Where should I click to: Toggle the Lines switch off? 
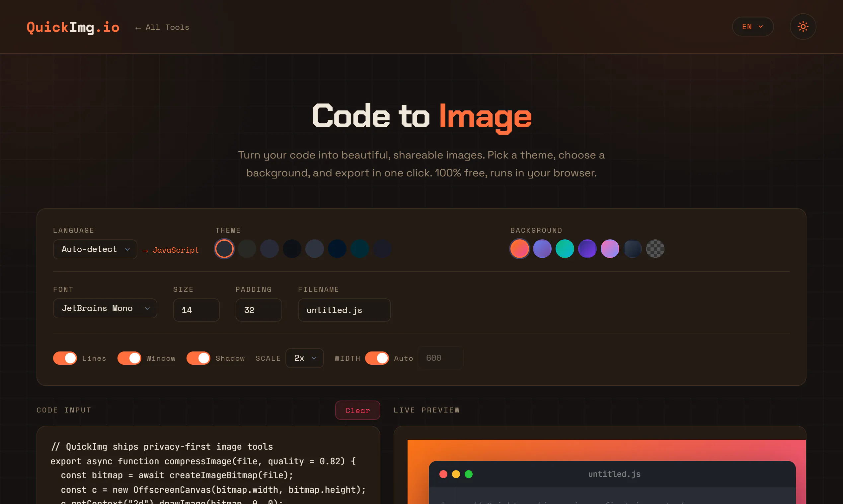[65, 358]
